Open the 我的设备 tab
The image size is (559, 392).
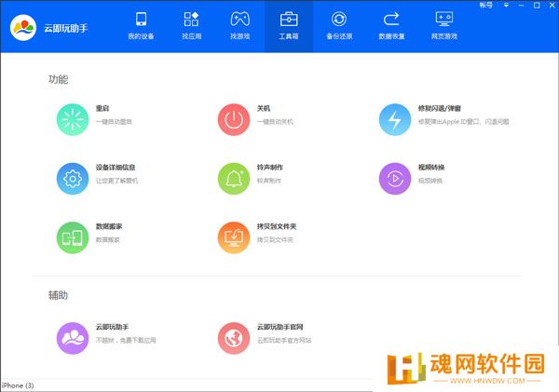coord(142,26)
